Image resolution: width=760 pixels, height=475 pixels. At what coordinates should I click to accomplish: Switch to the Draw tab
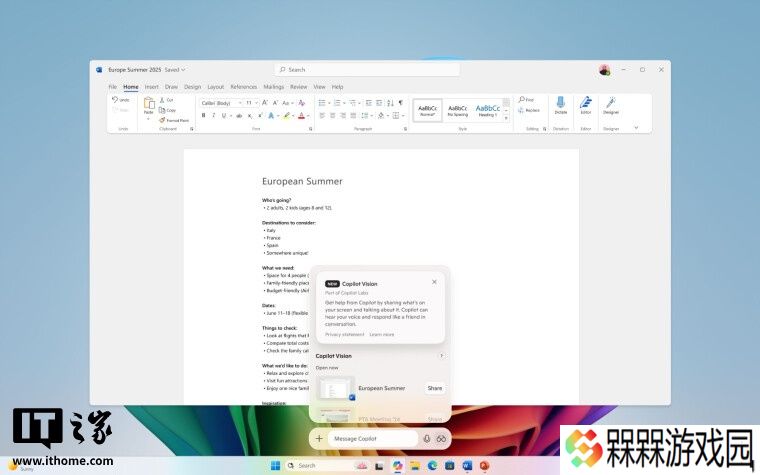coord(171,87)
